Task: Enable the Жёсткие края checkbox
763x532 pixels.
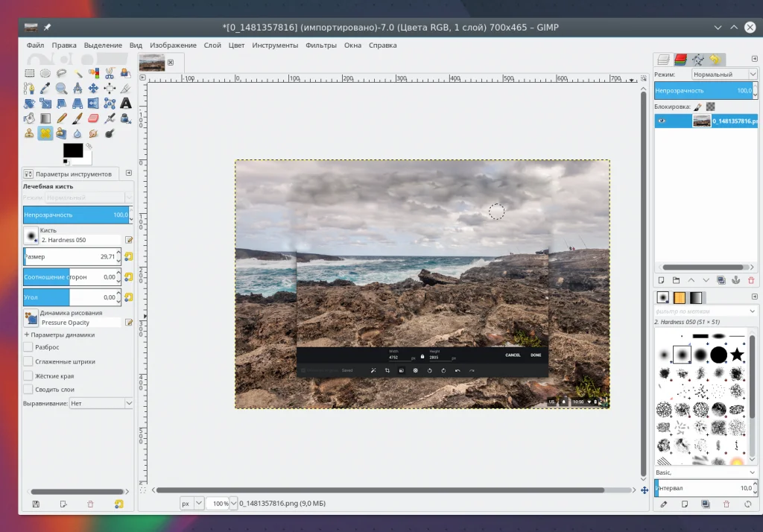Action: pyautogui.click(x=28, y=376)
